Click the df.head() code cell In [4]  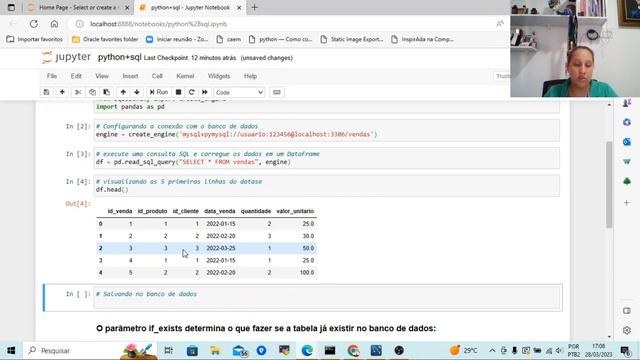(327, 186)
